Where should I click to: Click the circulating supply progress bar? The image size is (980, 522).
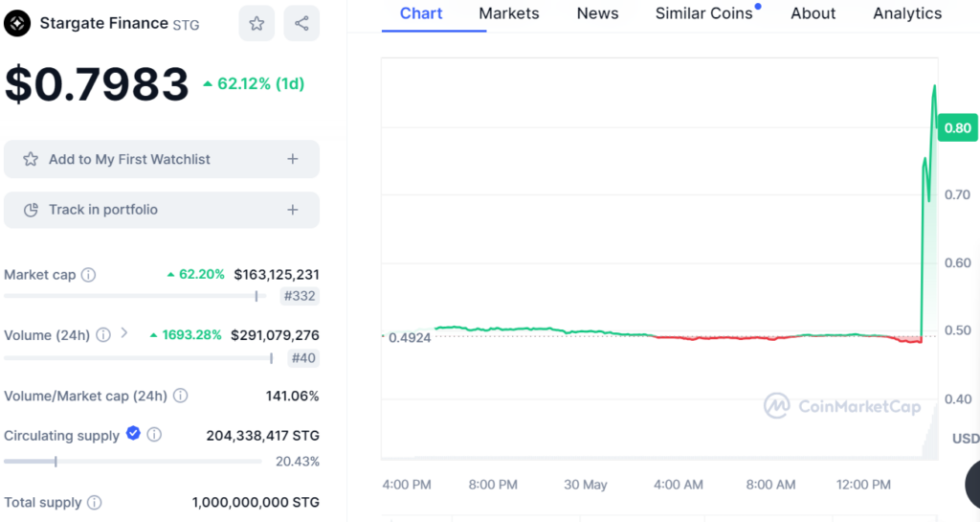point(132,462)
